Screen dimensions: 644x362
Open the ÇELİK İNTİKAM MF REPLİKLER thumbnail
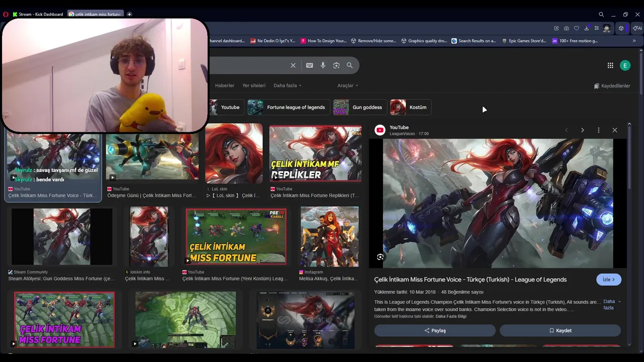[x=315, y=153]
